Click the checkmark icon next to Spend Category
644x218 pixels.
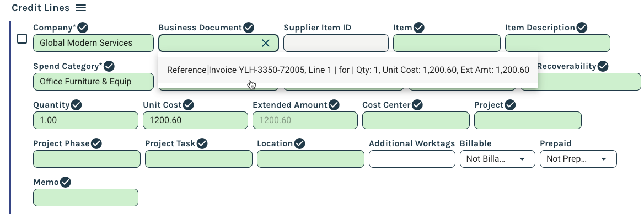109,66
